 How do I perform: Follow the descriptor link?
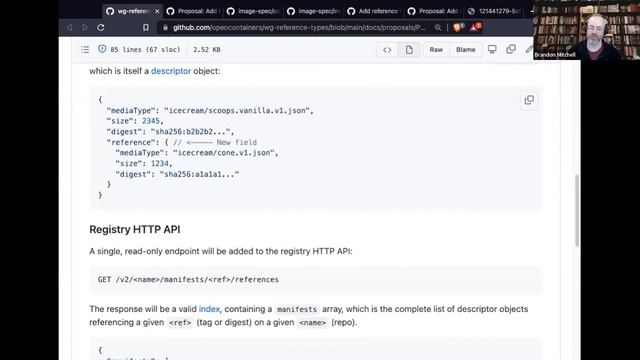(171, 71)
